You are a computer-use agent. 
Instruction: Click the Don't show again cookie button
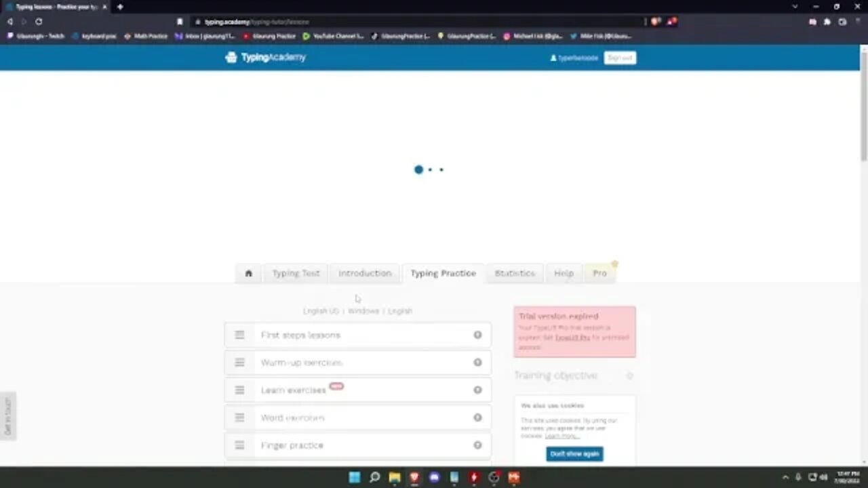pyautogui.click(x=574, y=453)
